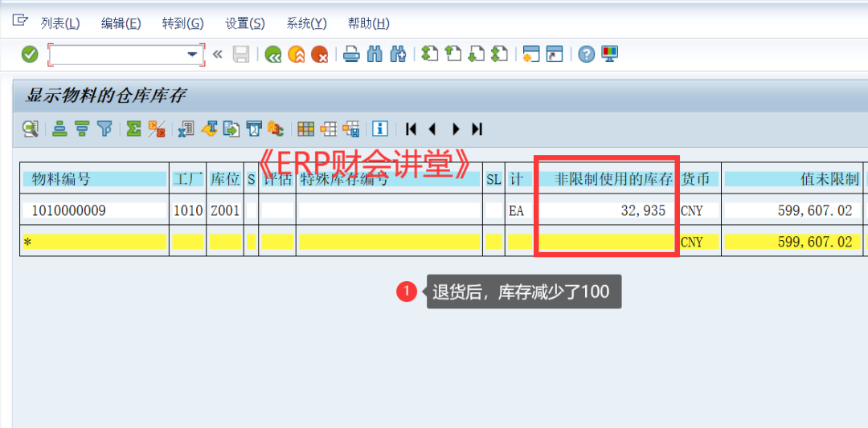Click the green Enter checkmark icon
Screen dimensions: 868x428
30,55
